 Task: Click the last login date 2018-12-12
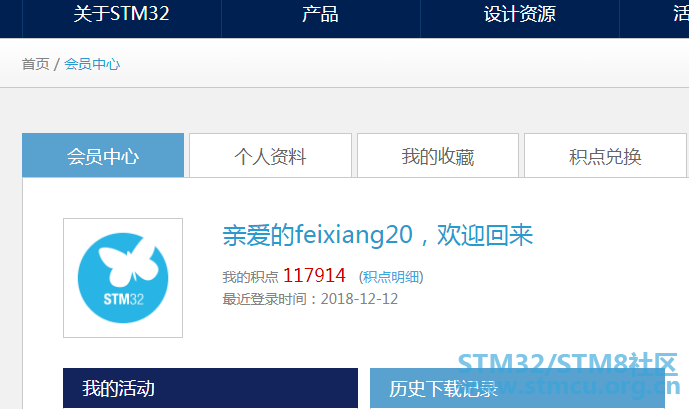(x=359, y=299)
